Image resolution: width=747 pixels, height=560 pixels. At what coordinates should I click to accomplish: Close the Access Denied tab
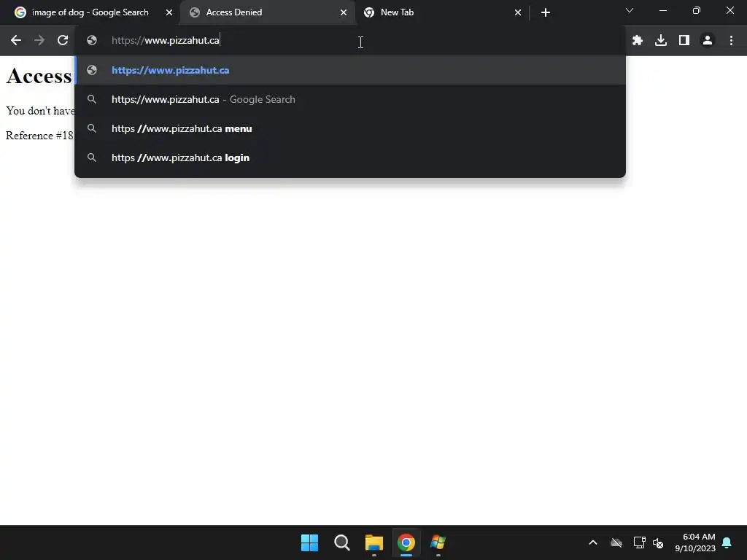point(344,12)
